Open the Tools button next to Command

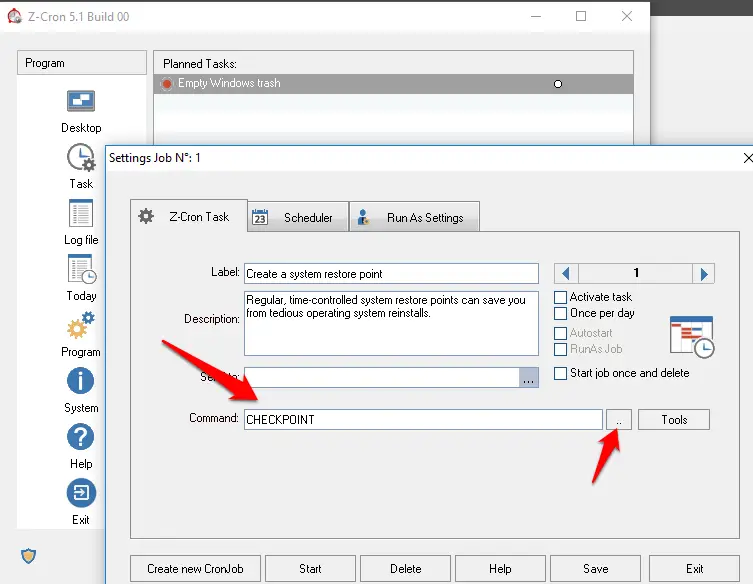pyautogui.click(x=674, y=420)
